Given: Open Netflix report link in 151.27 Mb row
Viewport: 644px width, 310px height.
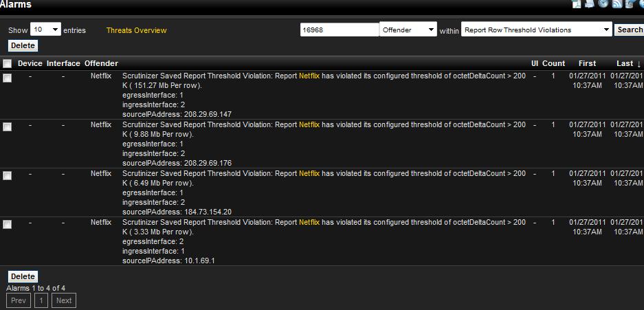Looking at the screenshot, I should pyautogui.click(x=309, y=76).
